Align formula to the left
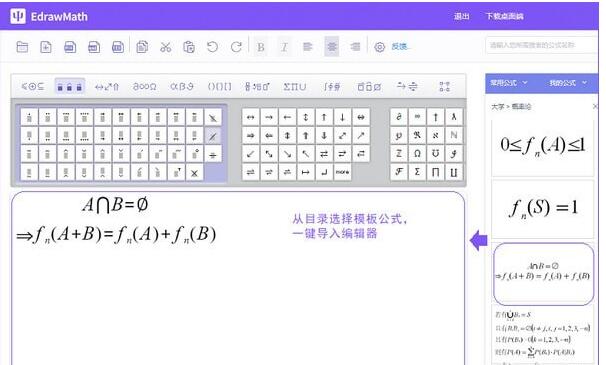The width and height of the screenshot is (606, 365). [x=308, y=47]
